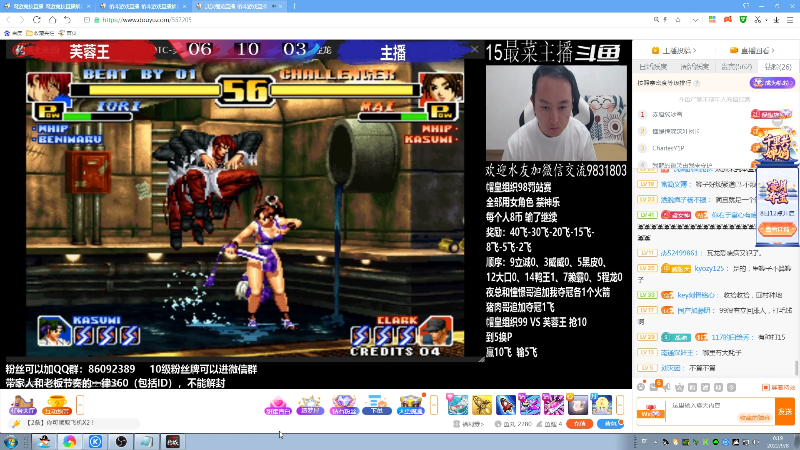Click the chat scrollbar thumb
800x450 pixels.
796,367
